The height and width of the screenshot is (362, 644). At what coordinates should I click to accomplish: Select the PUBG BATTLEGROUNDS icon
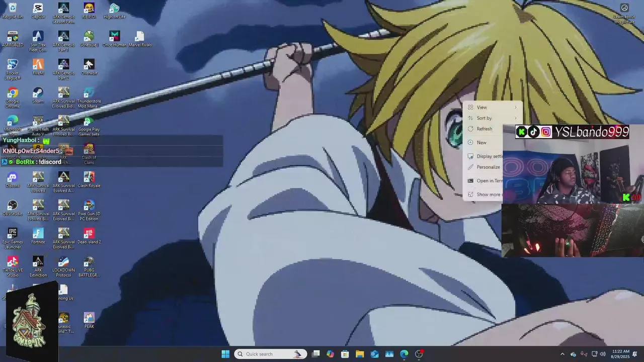pos(89,266)
